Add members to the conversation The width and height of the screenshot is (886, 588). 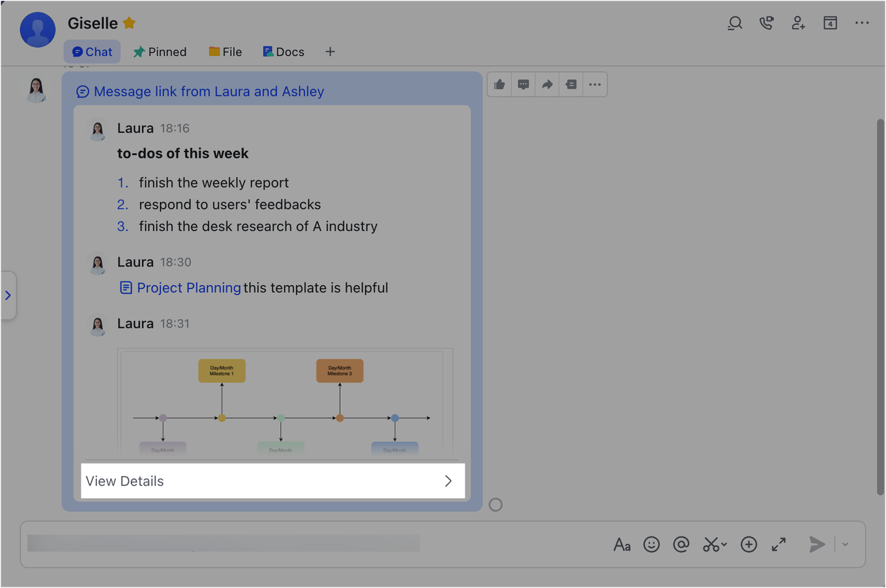click(x=798, y=23)
